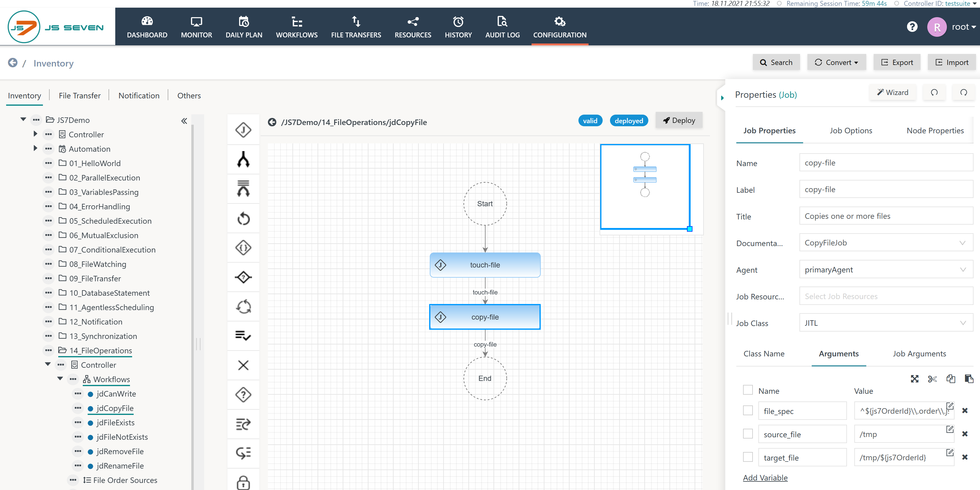Select the Job instruction icon in palette
980x490 pixels.
243,130
